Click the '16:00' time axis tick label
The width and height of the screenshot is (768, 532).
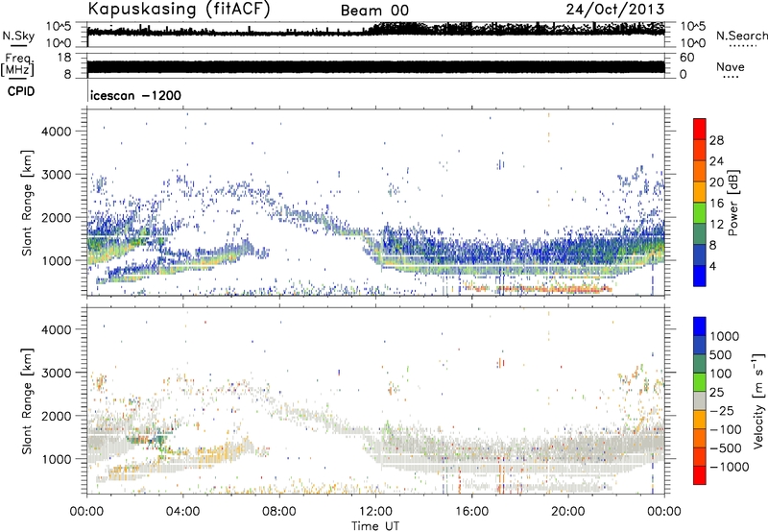point(471,512)
